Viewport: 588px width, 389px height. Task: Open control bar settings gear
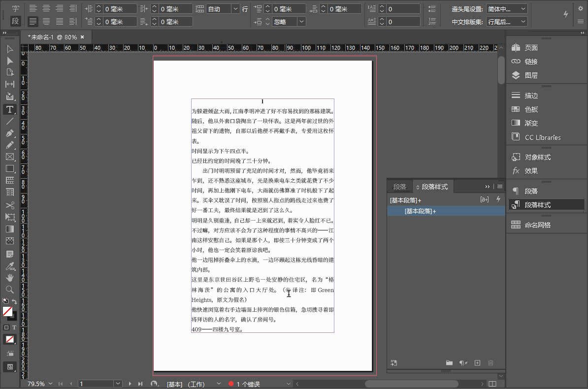(581, 8)
